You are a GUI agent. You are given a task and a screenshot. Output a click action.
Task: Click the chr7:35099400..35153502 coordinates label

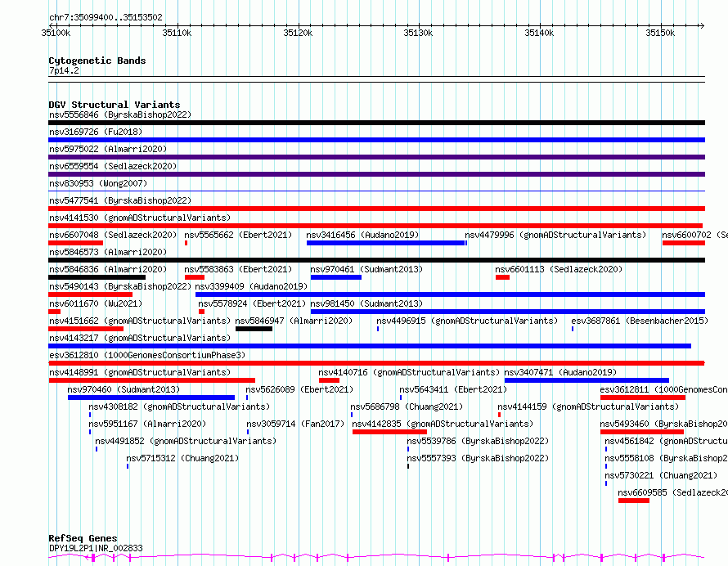[106, 18]
